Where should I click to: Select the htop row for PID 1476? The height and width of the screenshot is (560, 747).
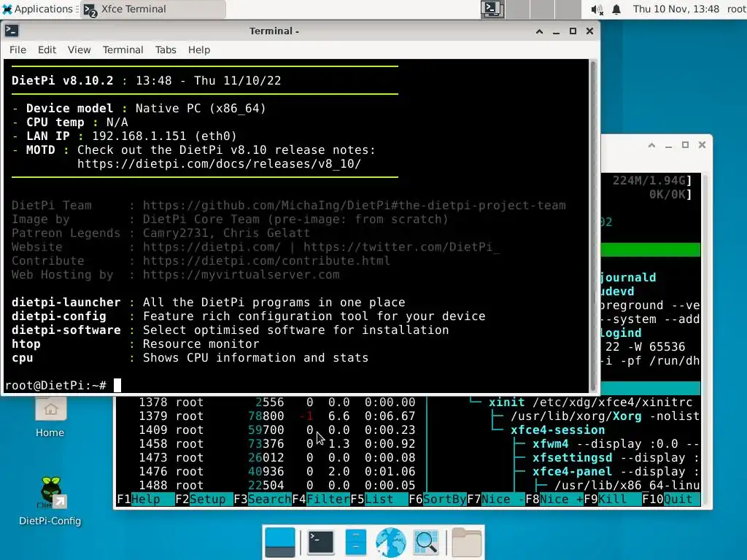[x=409, y=472]
